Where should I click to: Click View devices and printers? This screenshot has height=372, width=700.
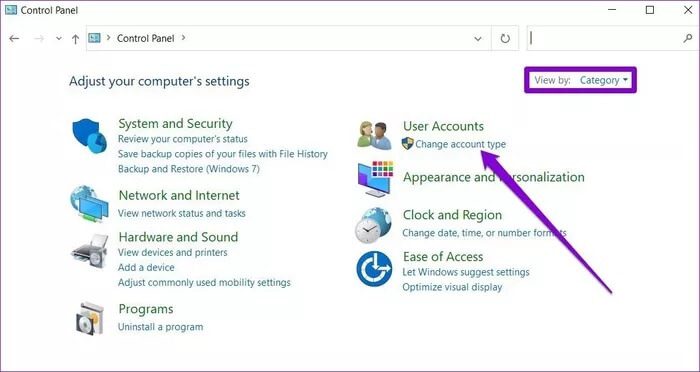tap(172, 252)
